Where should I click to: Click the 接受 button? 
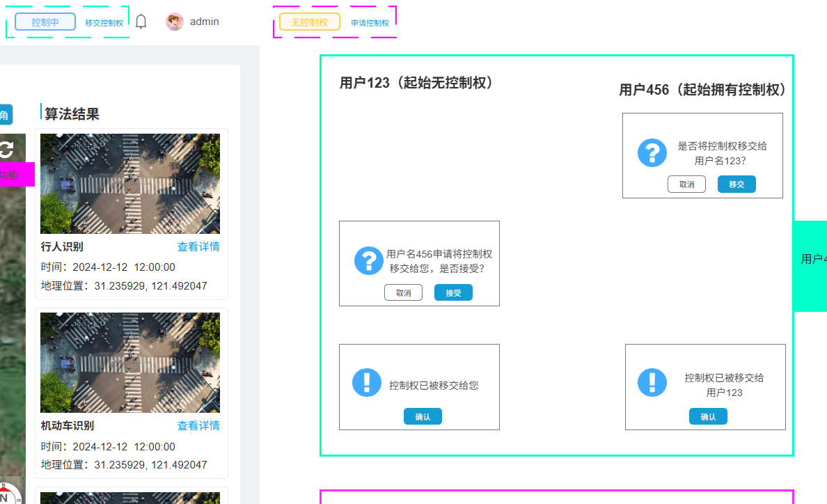[x=454, y=292]
